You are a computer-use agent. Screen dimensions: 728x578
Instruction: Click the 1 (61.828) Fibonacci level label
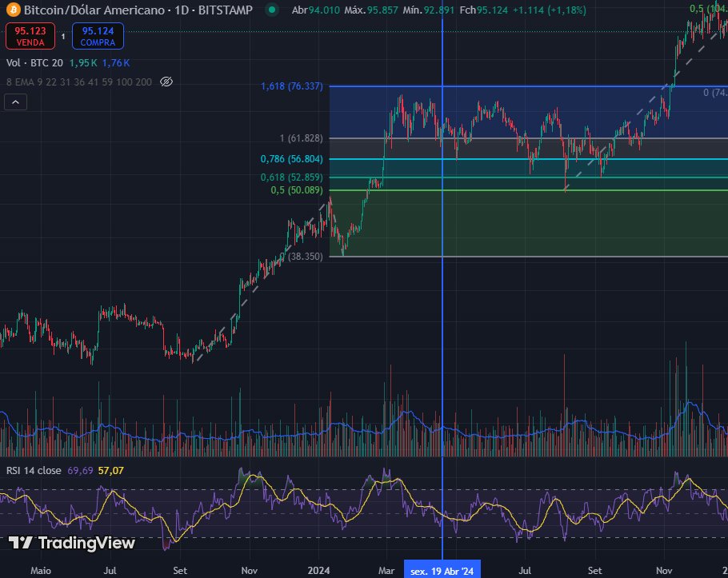tap(301, 138)
